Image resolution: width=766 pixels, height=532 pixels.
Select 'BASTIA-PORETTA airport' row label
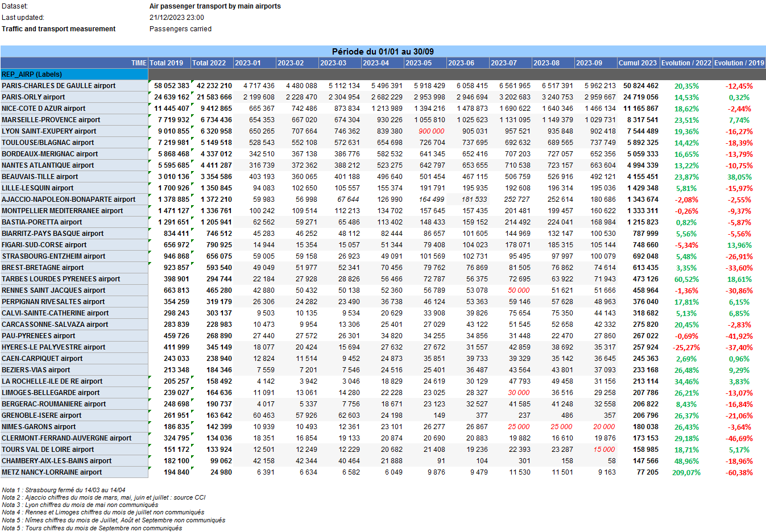(74, 222)
